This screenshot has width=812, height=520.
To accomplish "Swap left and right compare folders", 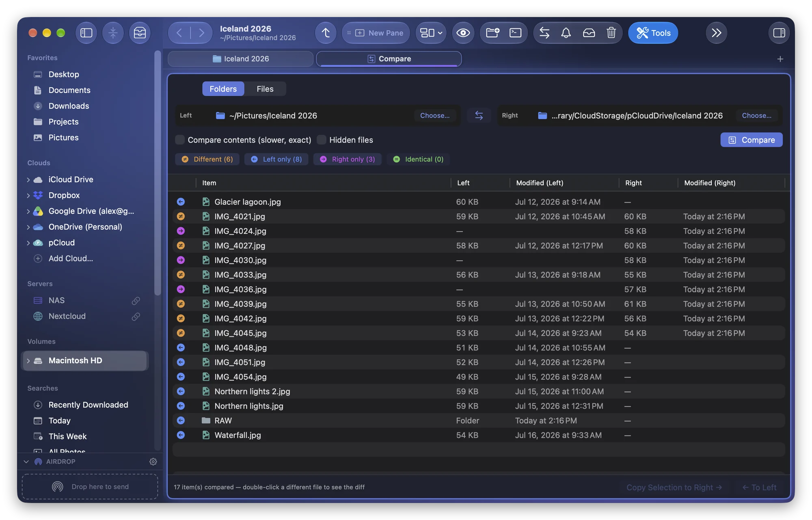I will point(479,116).
